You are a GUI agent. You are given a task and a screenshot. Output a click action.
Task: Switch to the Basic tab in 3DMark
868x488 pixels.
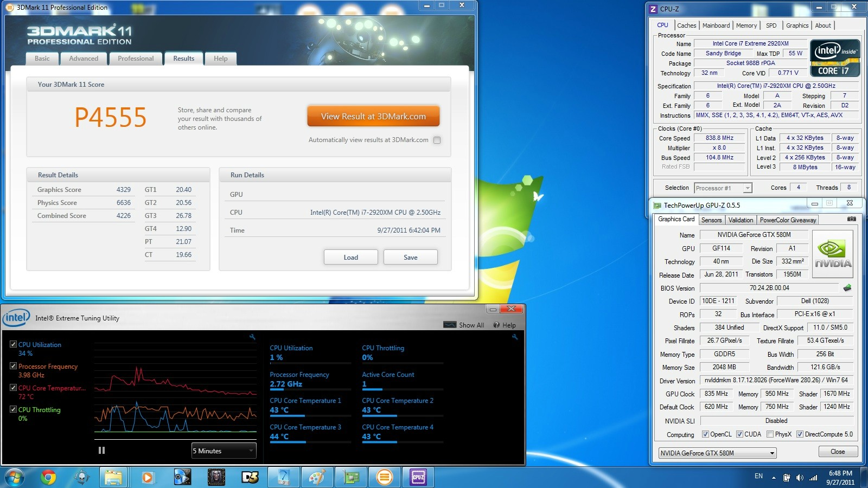point(42,59)
